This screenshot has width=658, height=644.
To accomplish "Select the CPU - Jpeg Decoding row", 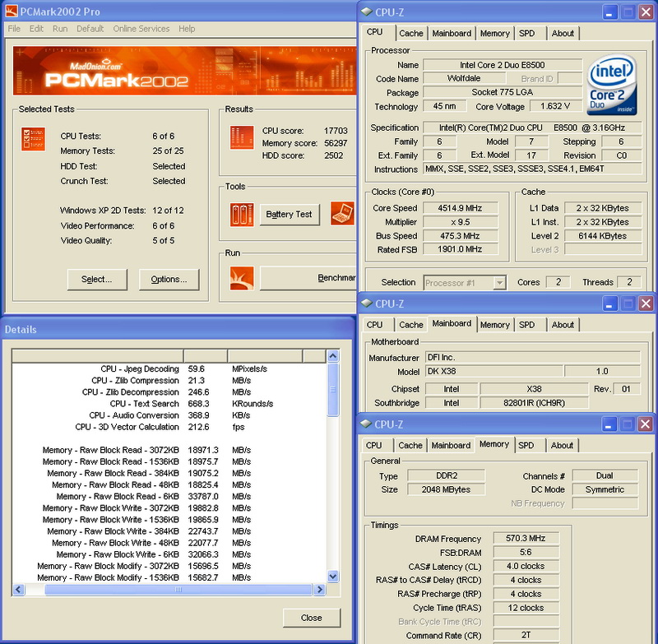I will (x=169, y=368).
